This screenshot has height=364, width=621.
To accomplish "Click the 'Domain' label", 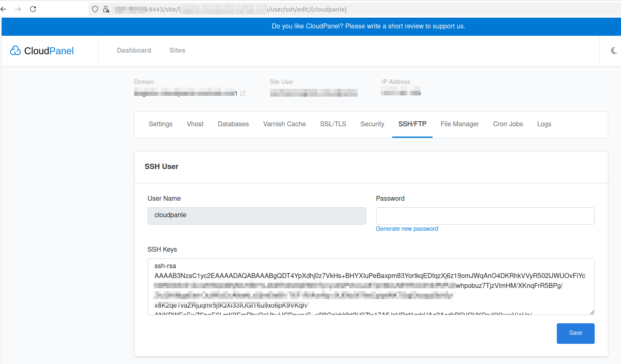I will (144, 82).
